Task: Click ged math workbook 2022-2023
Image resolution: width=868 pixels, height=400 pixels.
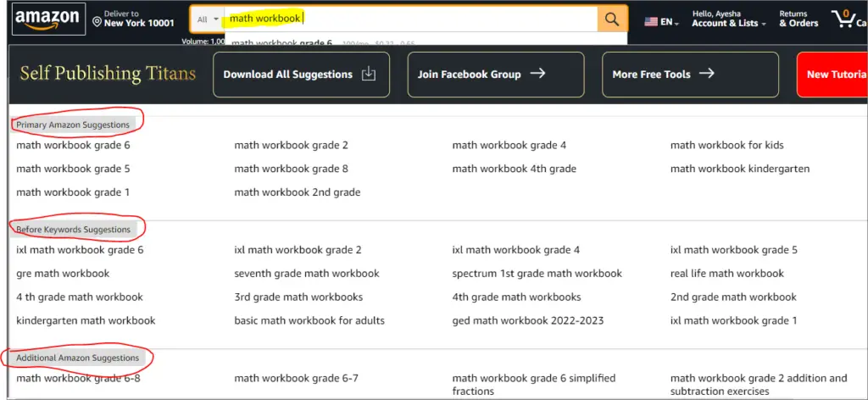Action: tap(528, 320)
